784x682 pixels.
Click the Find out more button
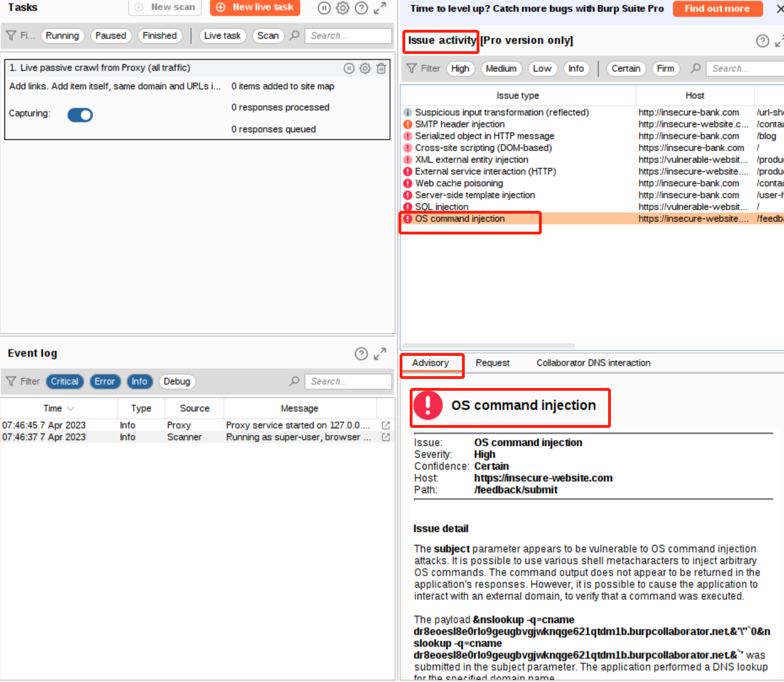pyautogui.click(x=717, y=8)
